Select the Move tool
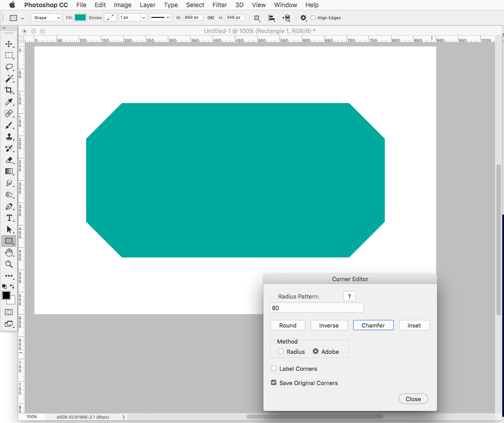This screenshot has height=423, width=504. (9, 44)
